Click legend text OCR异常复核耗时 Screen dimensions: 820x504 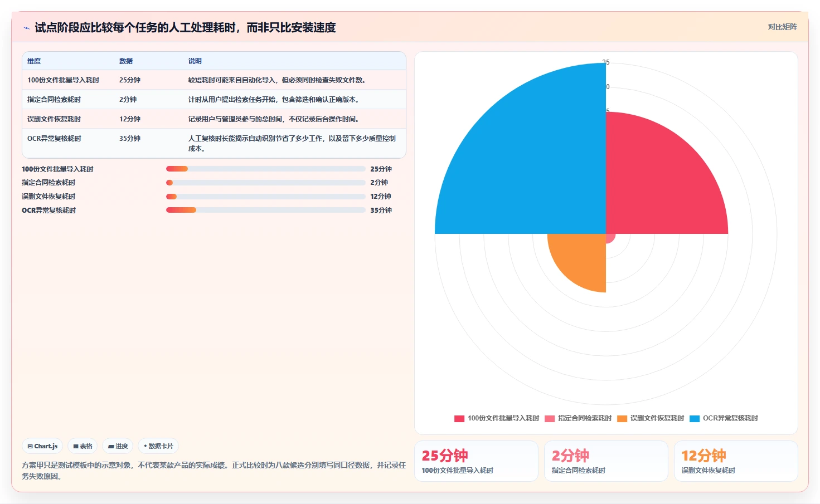(730, 418)
